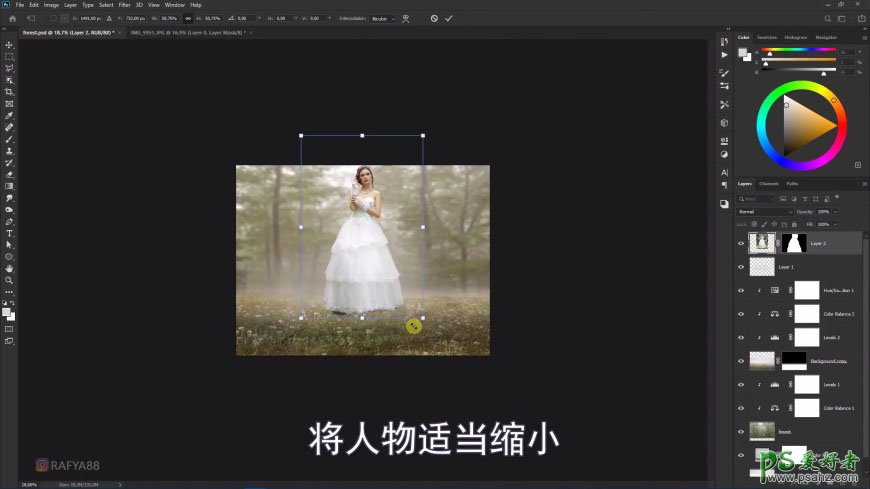Select the Clone Stamp tool
Image resolution: width=870 pixels, height=489 pixels.
pyautogui.click(x=9, y=151)
